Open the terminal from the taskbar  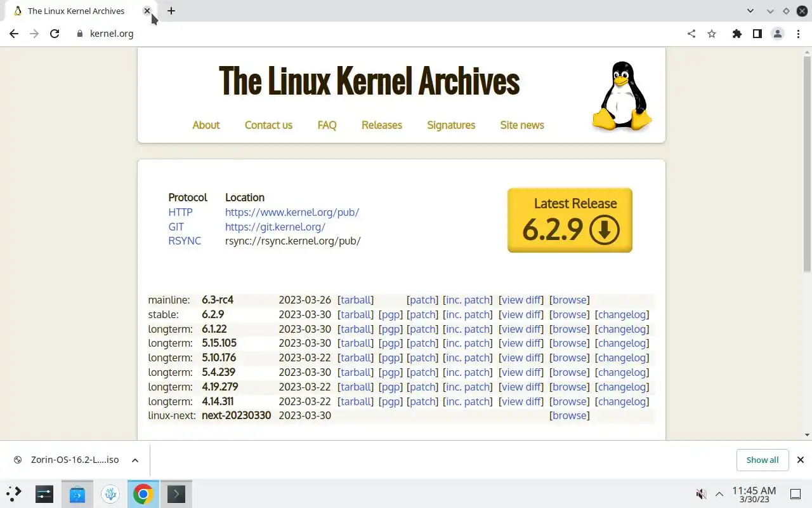[x=176, y=493]
